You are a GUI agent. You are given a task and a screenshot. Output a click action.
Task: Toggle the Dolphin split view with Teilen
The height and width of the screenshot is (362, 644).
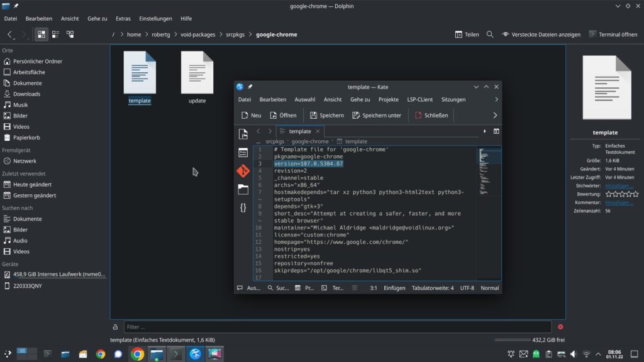(467, 35)
